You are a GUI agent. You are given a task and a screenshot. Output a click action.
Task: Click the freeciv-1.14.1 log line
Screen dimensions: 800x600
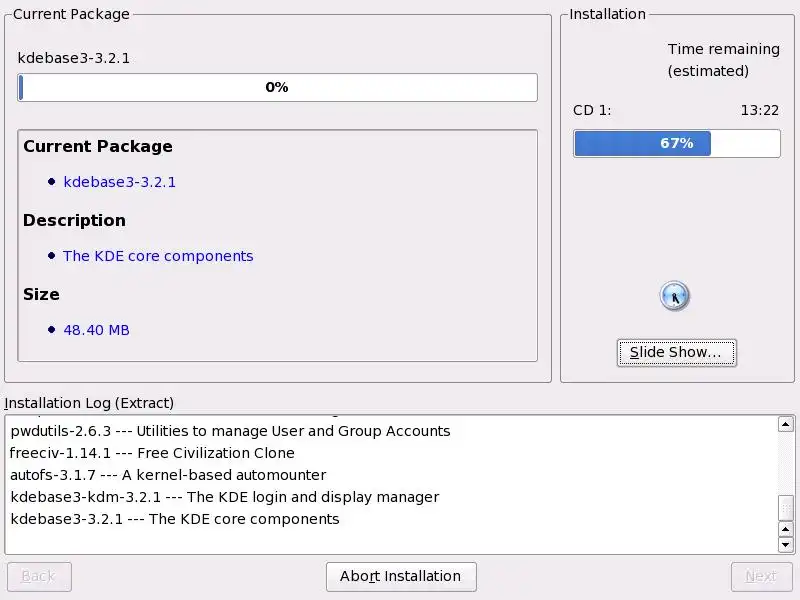[x=152, y=453]
